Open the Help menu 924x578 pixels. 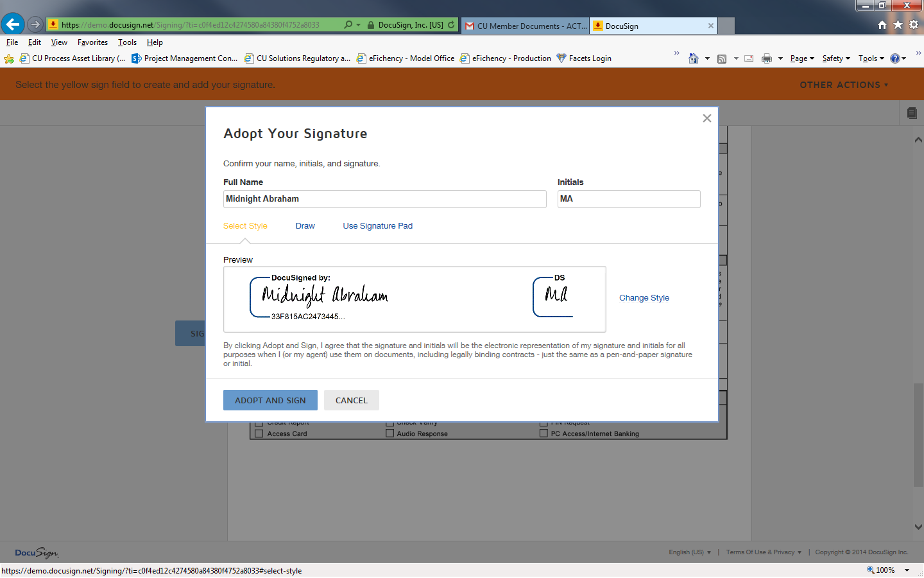click(155, 42)
